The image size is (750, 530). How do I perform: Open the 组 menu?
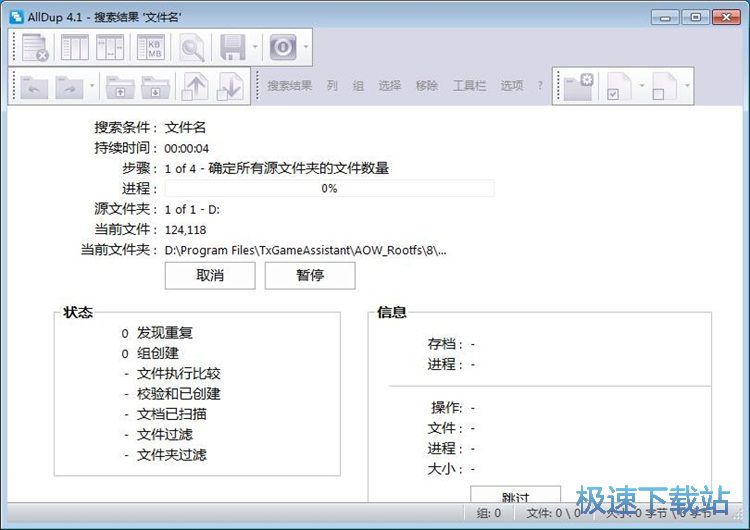click(358, 86)
